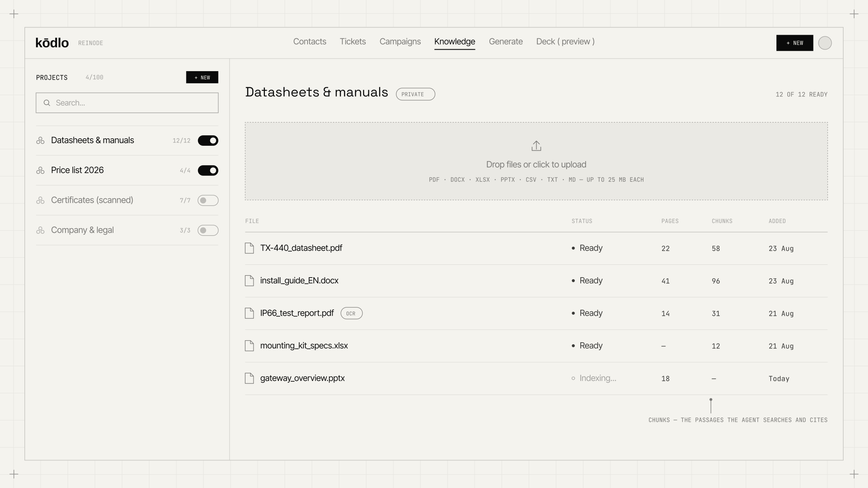The height and width of the screenshot is (488, 868).
Task: Turn off the Price list 2026 toggle
Action: point(208,170)
